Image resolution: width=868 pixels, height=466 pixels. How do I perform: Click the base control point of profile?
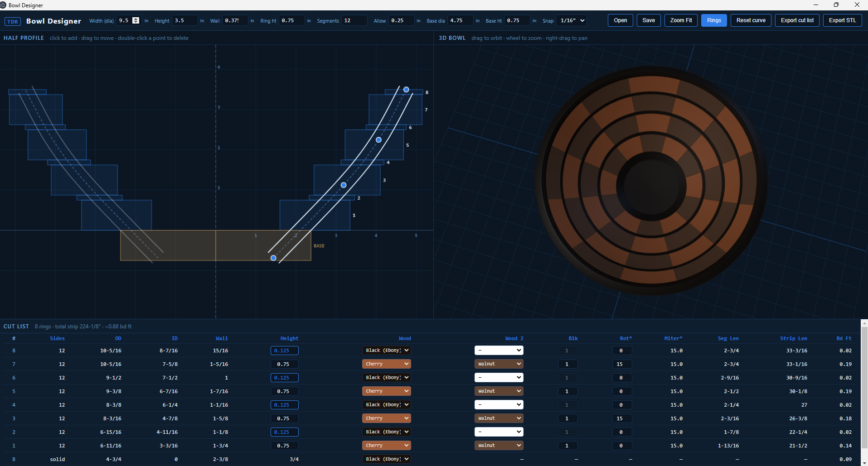coord(273,258)
